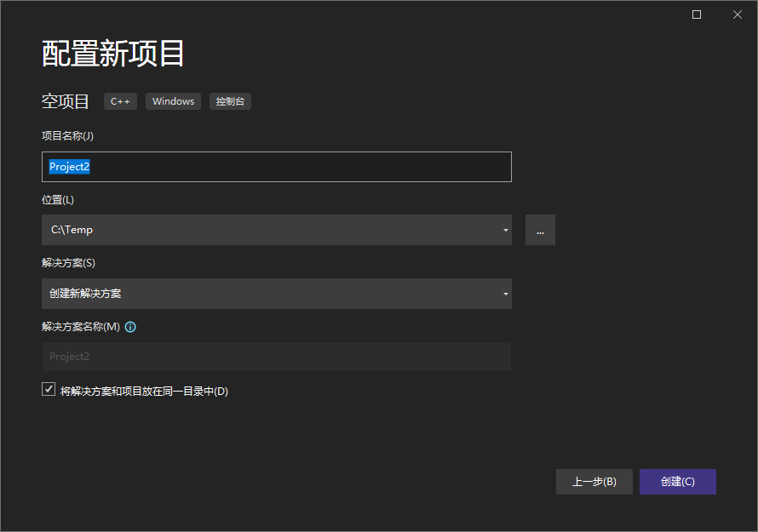Select the 空项目 template heading
Image resolution: width=758 pixels, height=532 pixels.
65,101
